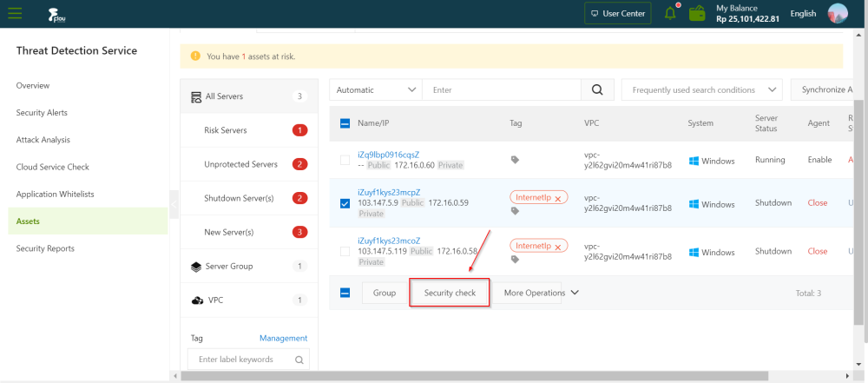
Task: Open the tag Management link
Action: coord(283,338)
